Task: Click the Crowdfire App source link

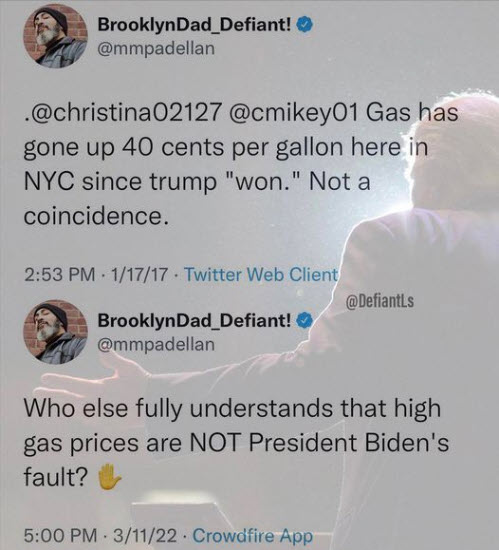Action: click(252, 536)
